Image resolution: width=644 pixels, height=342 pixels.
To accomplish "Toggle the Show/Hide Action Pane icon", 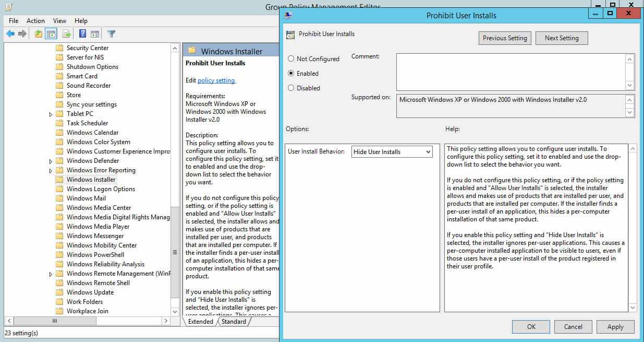I will pos(95,34).
